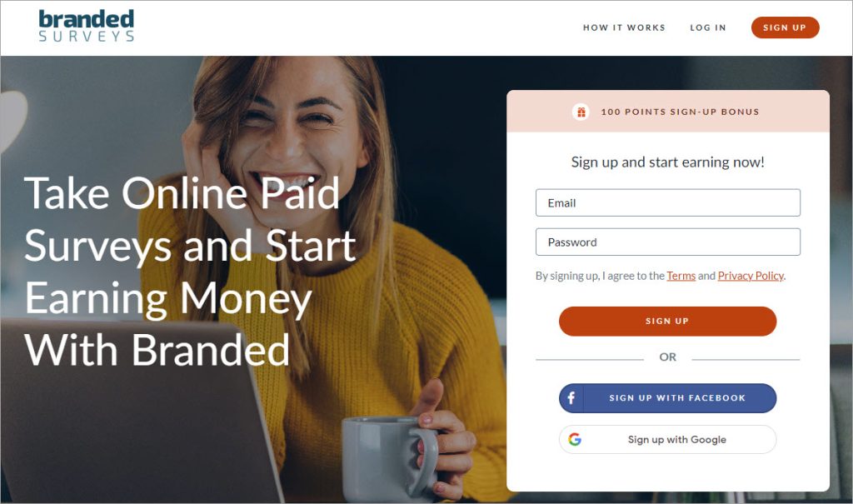Click the 'Sign up and start earning now!' heading
This screenshot has width=853, height=504.
(x=667, y=162)
